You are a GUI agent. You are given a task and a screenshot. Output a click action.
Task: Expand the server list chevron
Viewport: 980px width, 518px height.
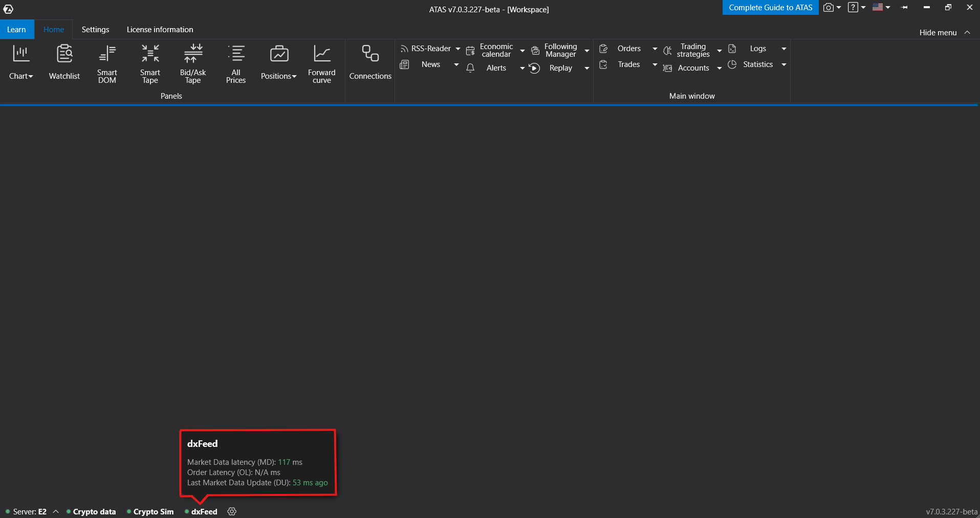pos(56,511)
